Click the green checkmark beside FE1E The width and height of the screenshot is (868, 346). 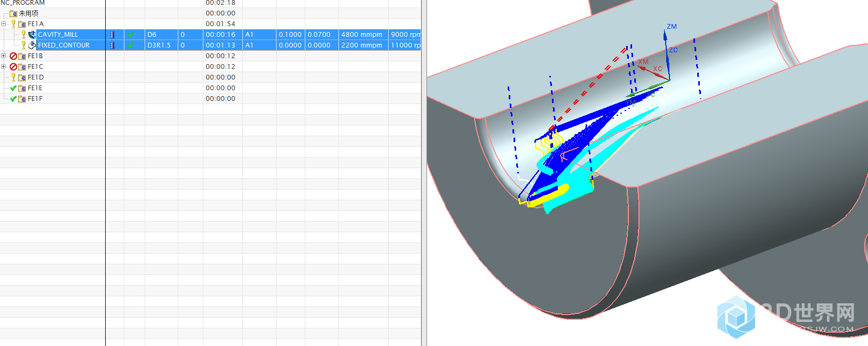(13, 88)
